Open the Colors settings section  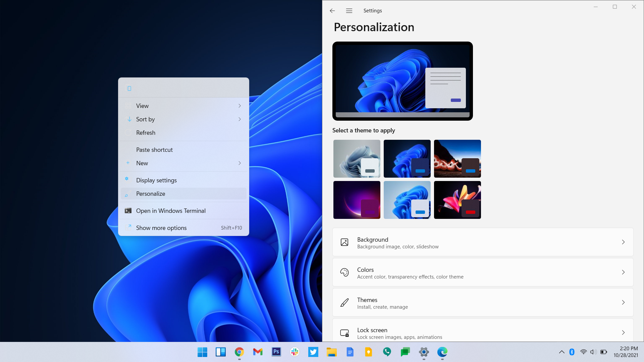point(483,272)
